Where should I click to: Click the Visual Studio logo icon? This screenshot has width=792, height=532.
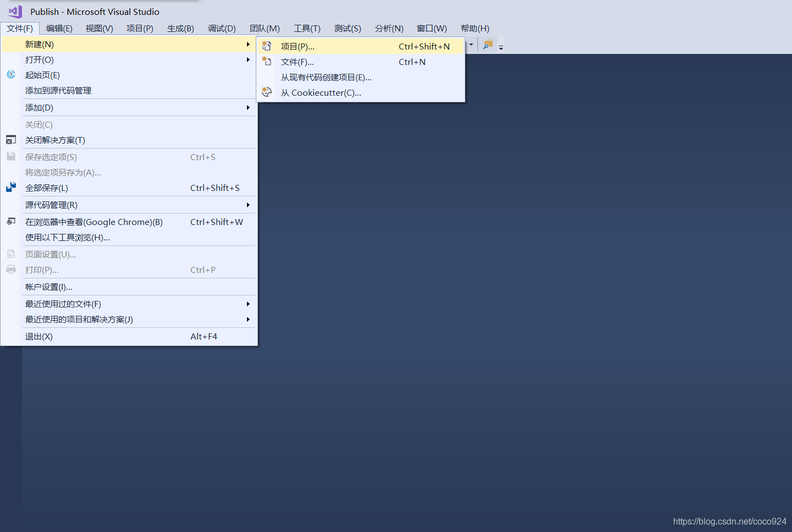tap(15, 11)
